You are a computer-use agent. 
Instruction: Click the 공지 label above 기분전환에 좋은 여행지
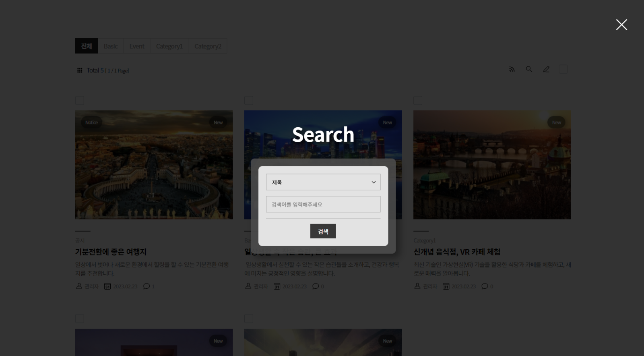point(80,240)
